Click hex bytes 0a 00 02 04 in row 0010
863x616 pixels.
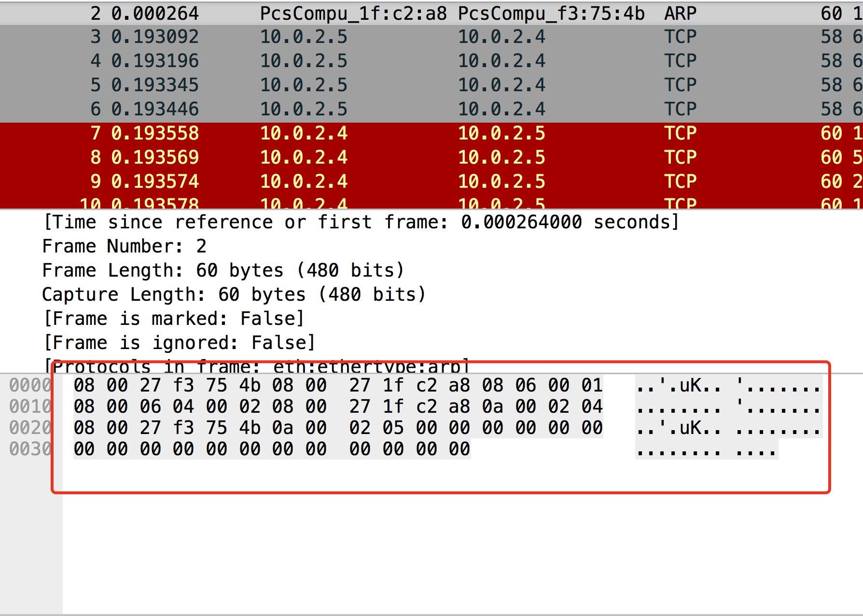coord(542,406)
